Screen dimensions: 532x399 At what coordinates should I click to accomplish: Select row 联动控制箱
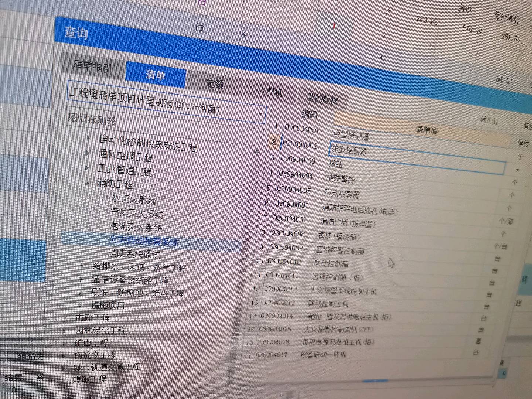pyautogui.click(x=331, y=263)
